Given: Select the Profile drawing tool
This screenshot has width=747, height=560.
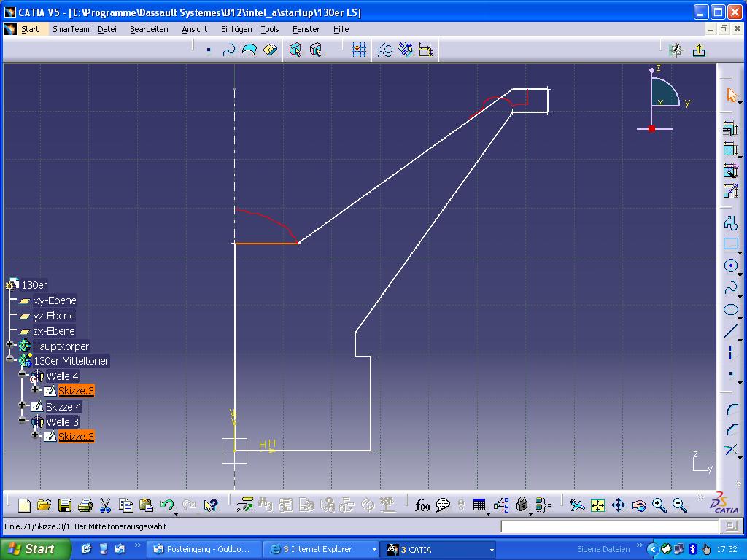Looking at the screenshot, I should click(730, 223).
